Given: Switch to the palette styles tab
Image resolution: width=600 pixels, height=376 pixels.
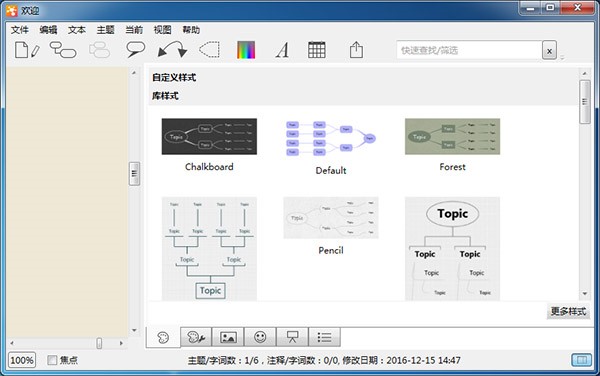Looking at the screenshot, I should pyautogui.click(x=163, y=337).
